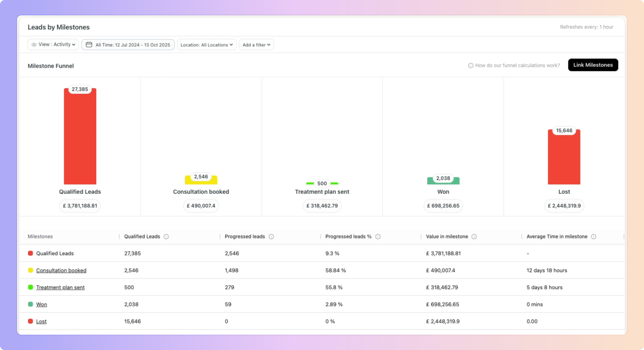Click the 500 label on Treatment plan sent bar
Image resolution: width=644 pixels, height=350 pixels.
point(322,183)
